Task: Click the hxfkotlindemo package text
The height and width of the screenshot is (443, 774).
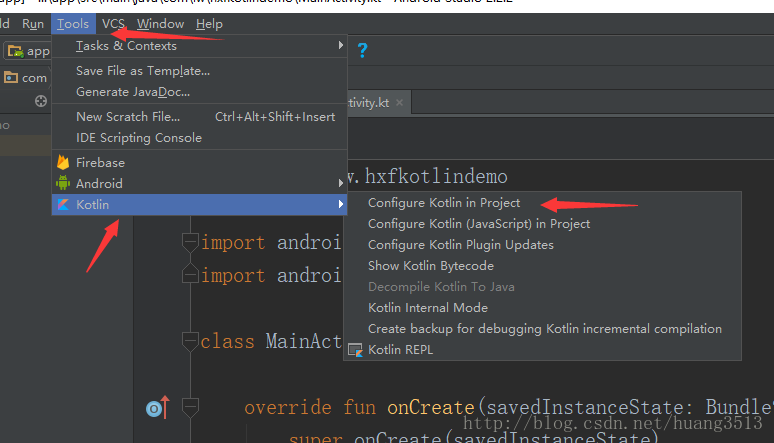Action: (x=436, y=176)
